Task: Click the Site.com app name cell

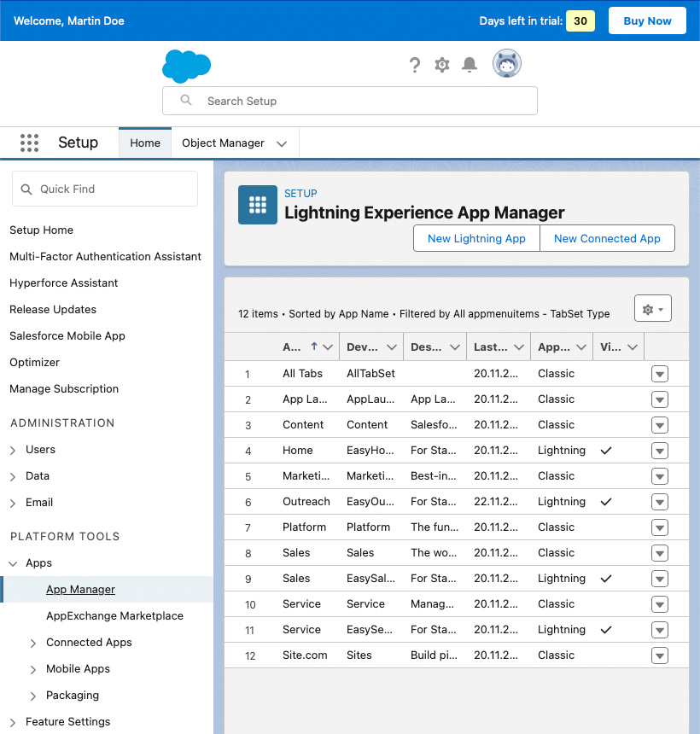Action: pyautogui.click(x=305, y=655)
